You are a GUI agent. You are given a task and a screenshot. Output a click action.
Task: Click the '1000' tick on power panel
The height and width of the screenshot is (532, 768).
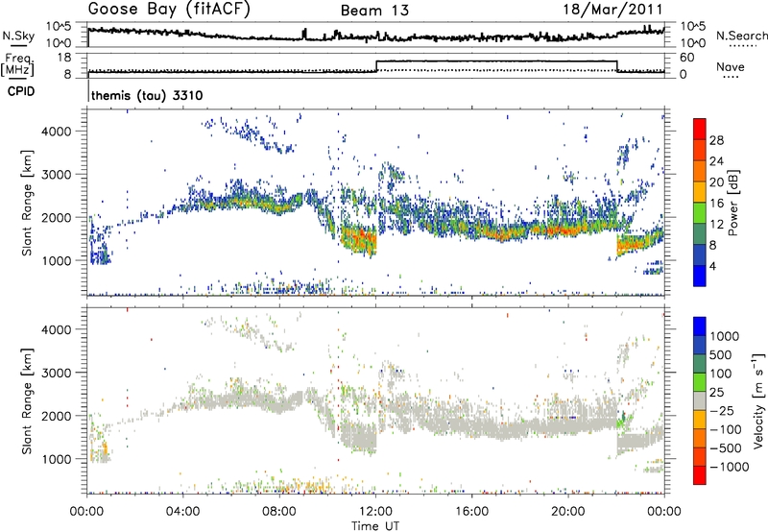click(57, 260)
